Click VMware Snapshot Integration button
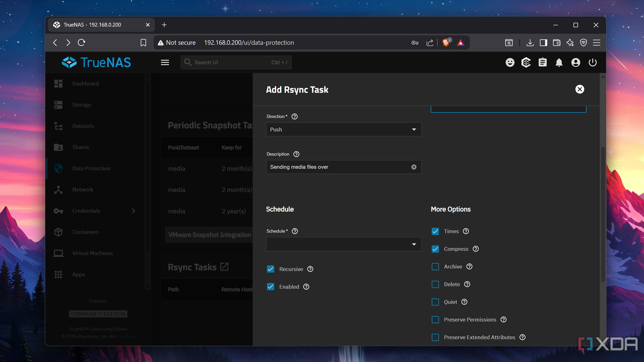This screenshot has height=362, width=644. pyautogui.click(x=209, y=235)
